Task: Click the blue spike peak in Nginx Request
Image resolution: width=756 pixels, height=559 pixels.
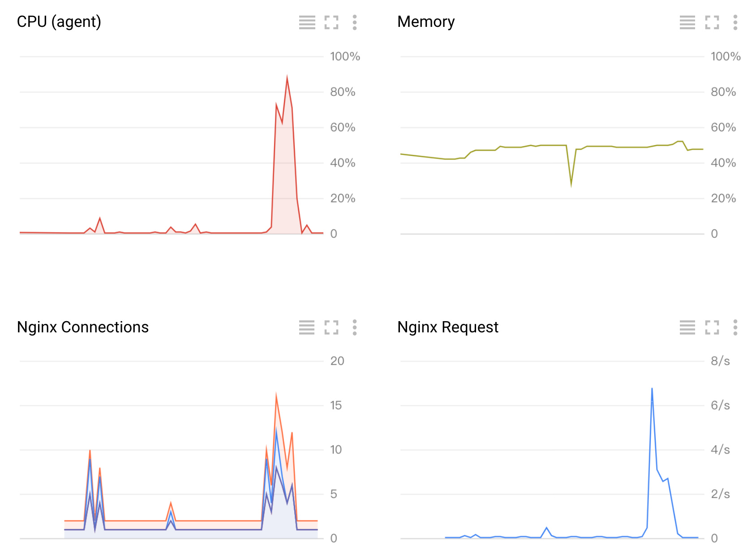Action: (652, 389)
